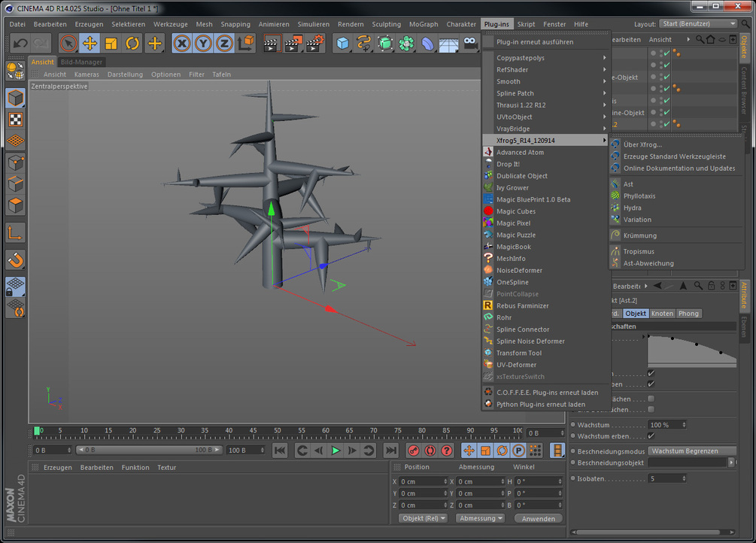Click the Axis mode L icon
Image resolution: width=756 pixels, height=543 pixels.
16,233
